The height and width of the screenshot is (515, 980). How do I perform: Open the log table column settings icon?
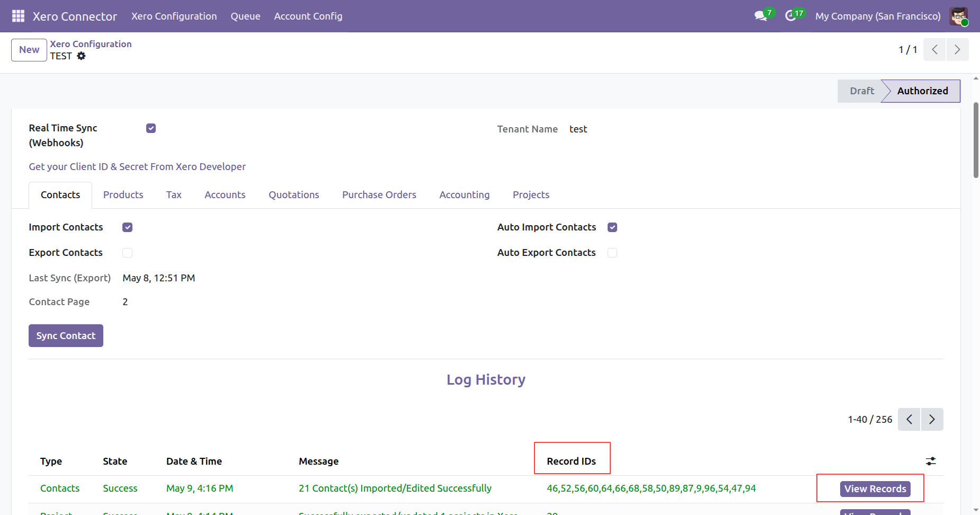tap(931, 461)
